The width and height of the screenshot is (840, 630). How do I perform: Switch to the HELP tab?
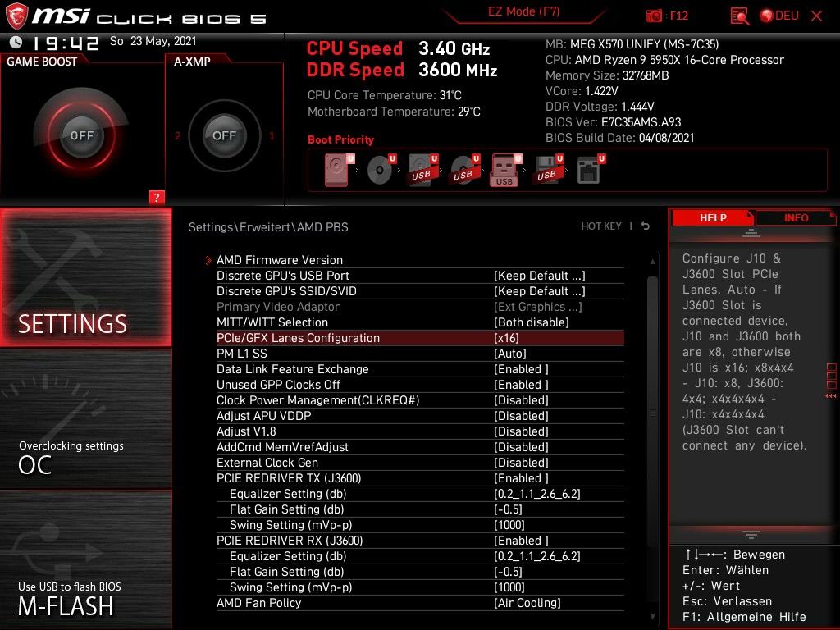pos(713,217)
